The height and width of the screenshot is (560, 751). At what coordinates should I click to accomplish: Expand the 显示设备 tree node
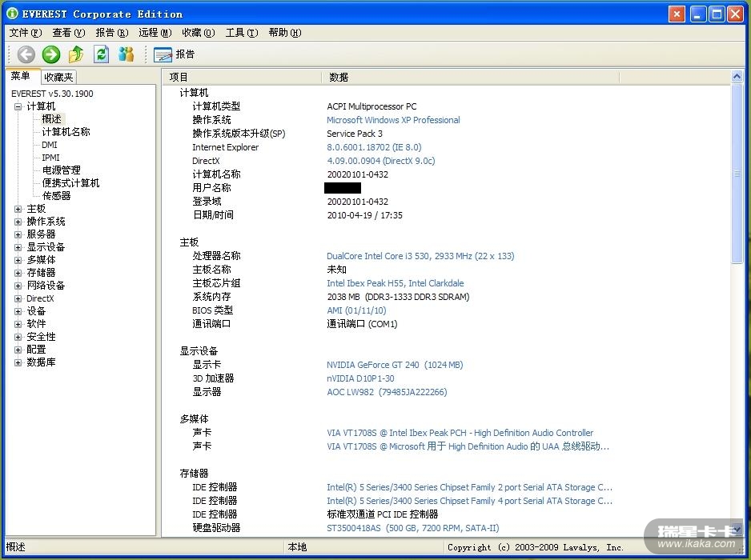[x=18, y=247]
